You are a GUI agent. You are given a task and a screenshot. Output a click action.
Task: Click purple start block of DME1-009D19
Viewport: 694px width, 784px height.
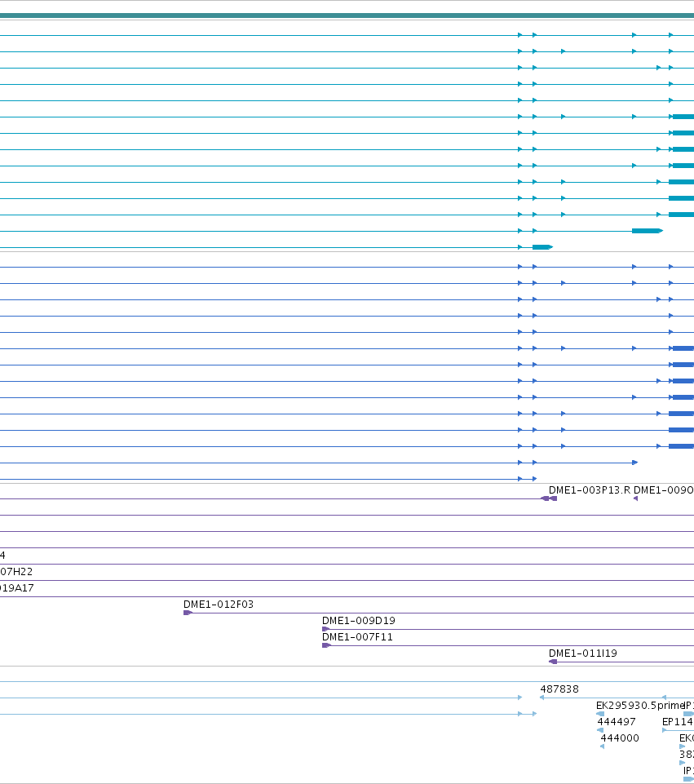(x=325, y=629)
